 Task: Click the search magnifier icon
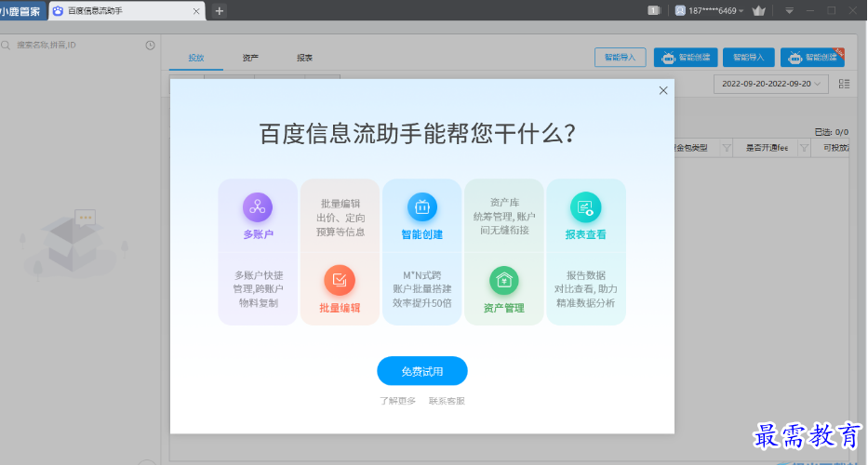pos(7,46)
